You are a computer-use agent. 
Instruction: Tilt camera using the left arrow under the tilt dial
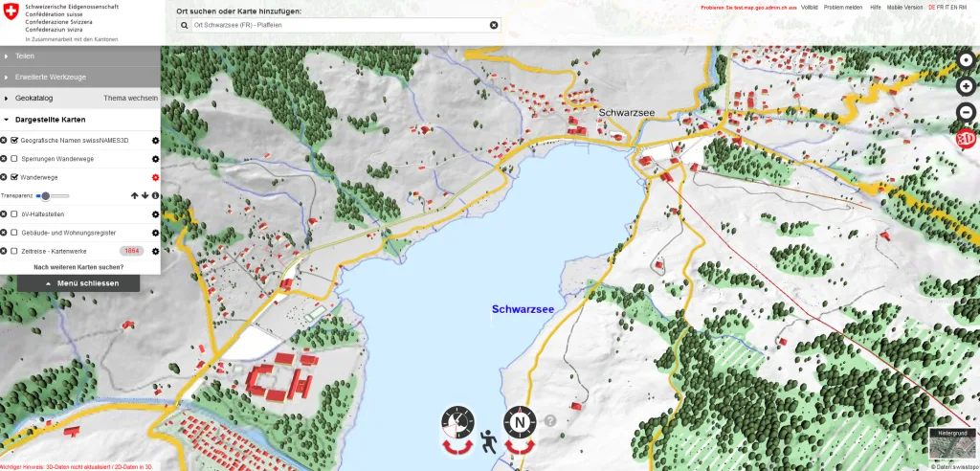[x=448, y=446]
